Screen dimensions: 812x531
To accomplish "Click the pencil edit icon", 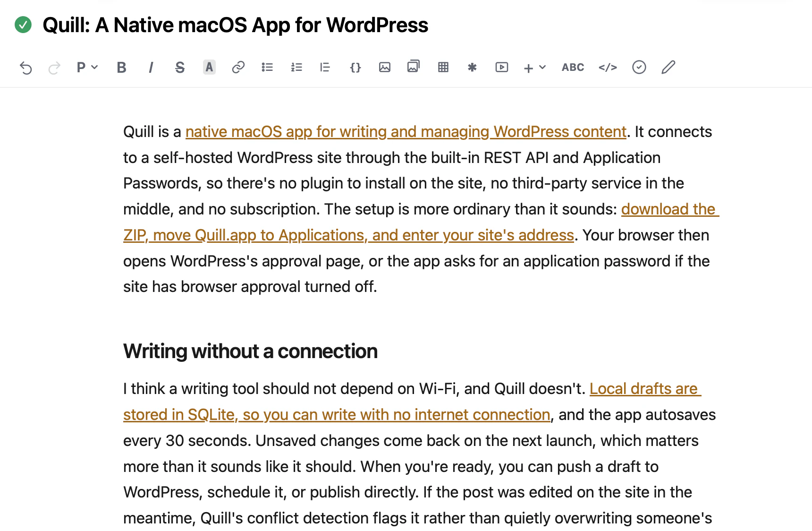I will [668, 68].
